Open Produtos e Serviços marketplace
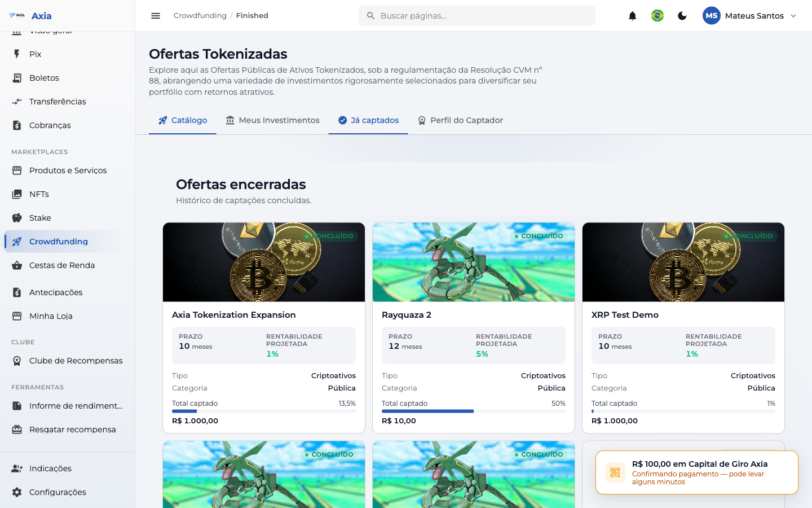This screenshot has height=508, width=812. [68, 170]
